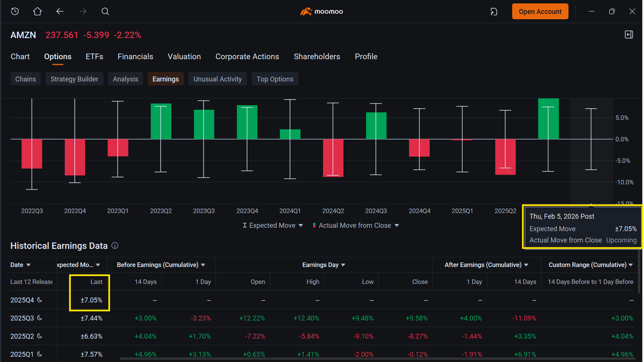Click the back navigation arrow
Viewport: 644px width, 362px height.
point(60,11)
